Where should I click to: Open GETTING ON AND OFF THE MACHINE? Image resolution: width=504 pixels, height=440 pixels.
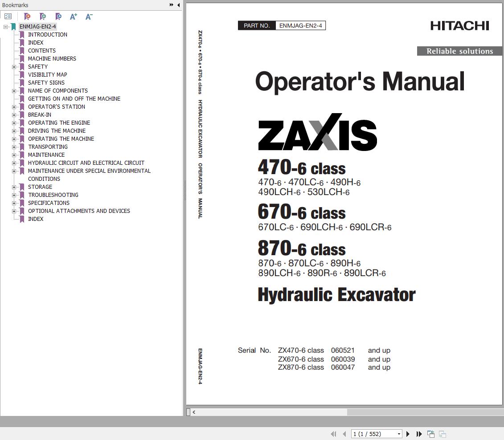click(x=74, y=98)
